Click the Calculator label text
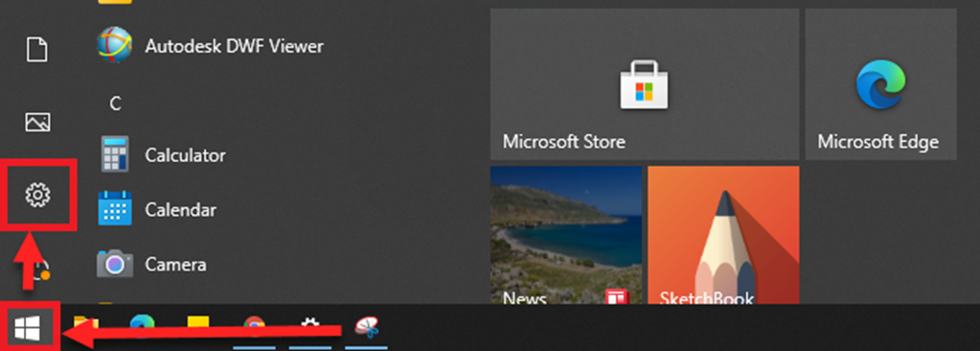This screenshot has height=351, width=980. [185, 154]
